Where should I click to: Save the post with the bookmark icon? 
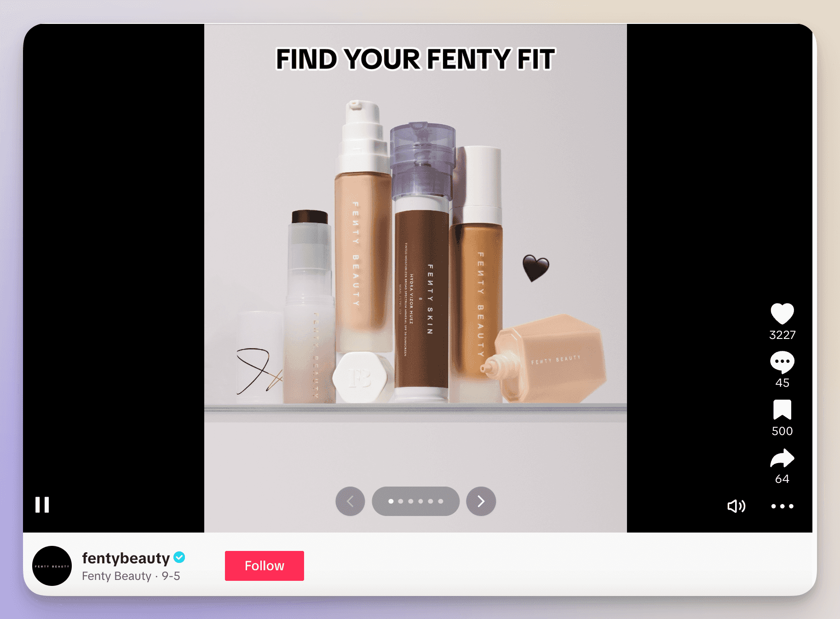tap(782, 410)
